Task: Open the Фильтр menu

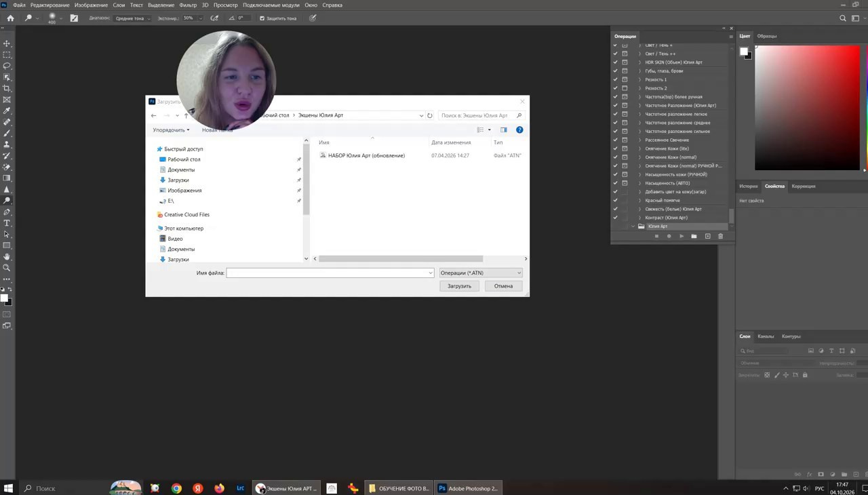Action: 188,5
